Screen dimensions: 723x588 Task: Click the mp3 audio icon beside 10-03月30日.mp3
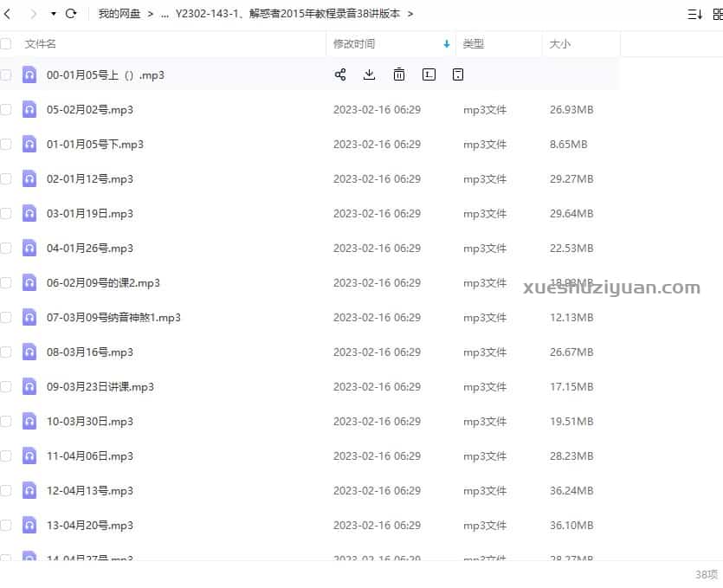tap(29, 422)
